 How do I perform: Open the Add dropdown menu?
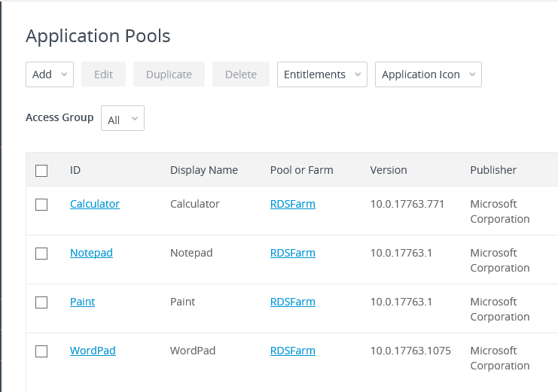click(50, 74)
